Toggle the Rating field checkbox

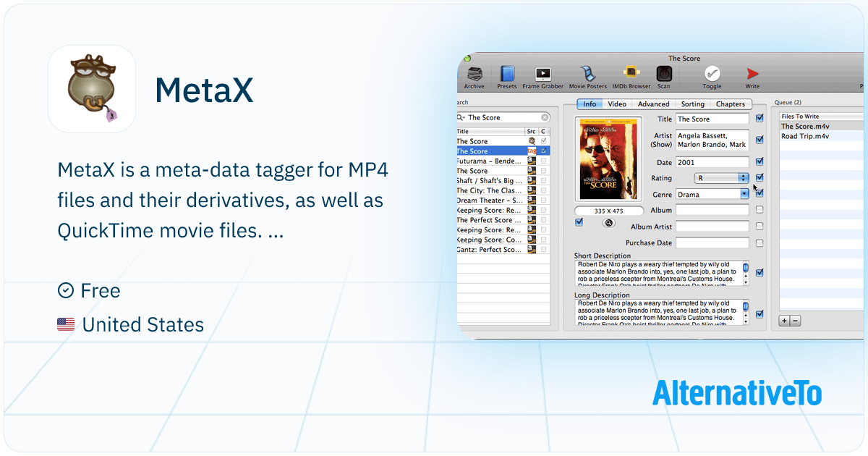point(759,177)
